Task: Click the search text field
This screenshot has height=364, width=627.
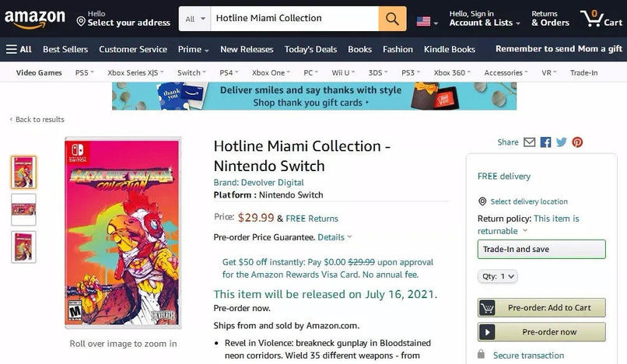Action: pyautogui.click(x=294, y=18)
